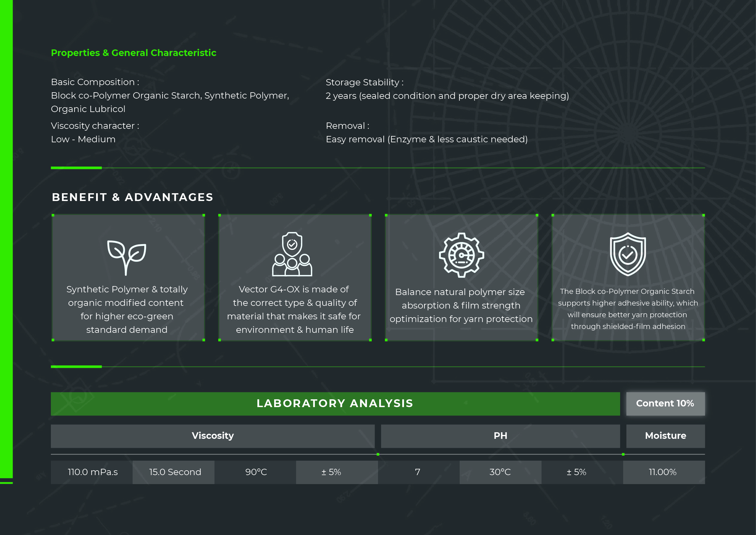Click the PH value 7 cell

419,472
